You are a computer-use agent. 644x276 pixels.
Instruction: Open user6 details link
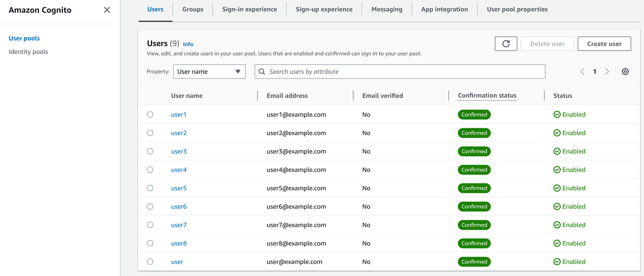pos(179,206)
